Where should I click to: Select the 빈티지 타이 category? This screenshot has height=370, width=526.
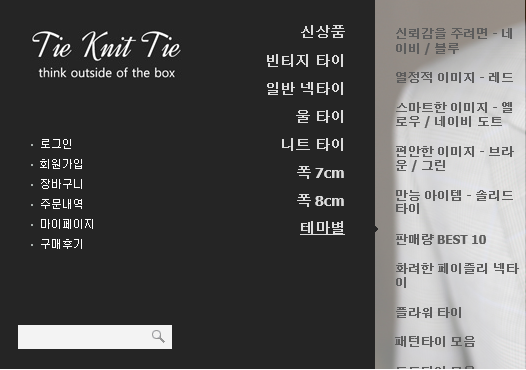click(305, 61)
